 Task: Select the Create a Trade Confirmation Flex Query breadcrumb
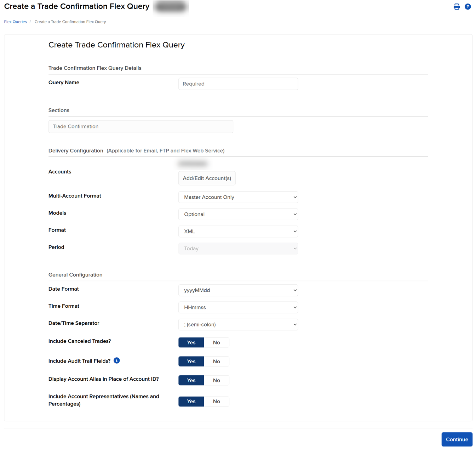point(70,22)
